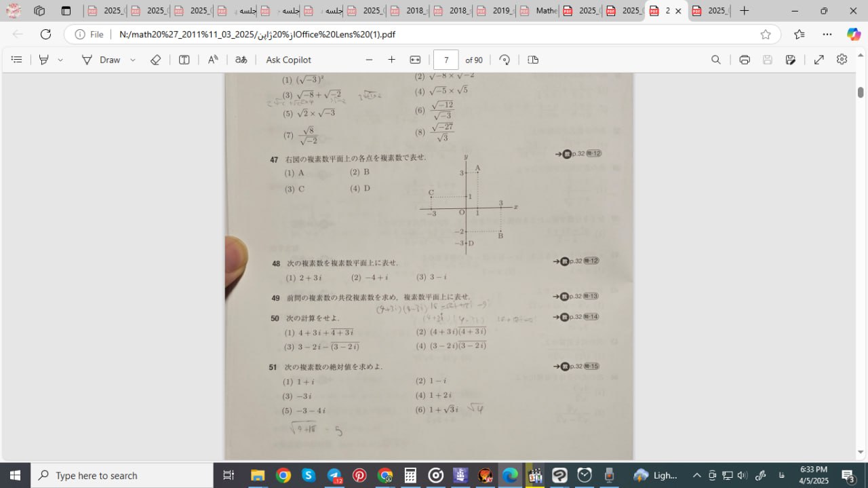Click the Add text icon
The height and width of the screenshot is (488, 868).
184,60
